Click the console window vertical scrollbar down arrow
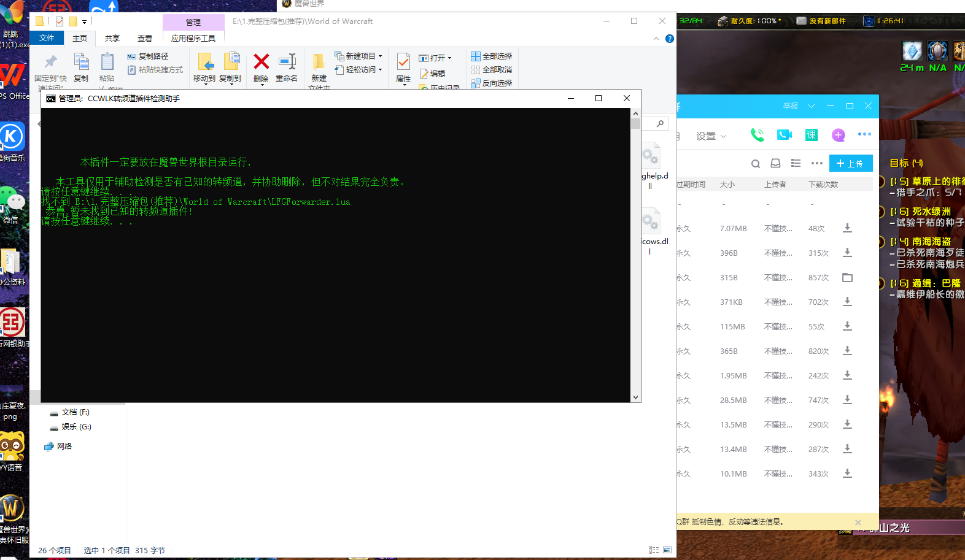Screen dimensions: 965x560 635,397
